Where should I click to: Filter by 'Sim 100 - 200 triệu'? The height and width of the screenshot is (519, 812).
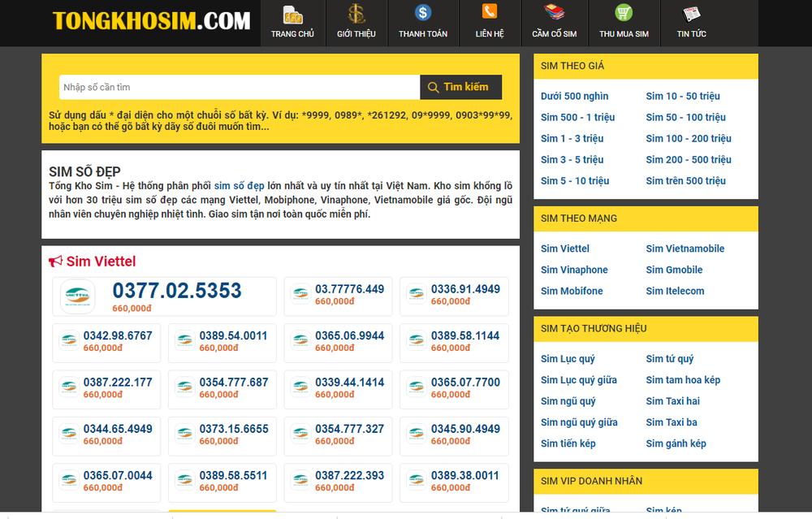pos(689,139)
